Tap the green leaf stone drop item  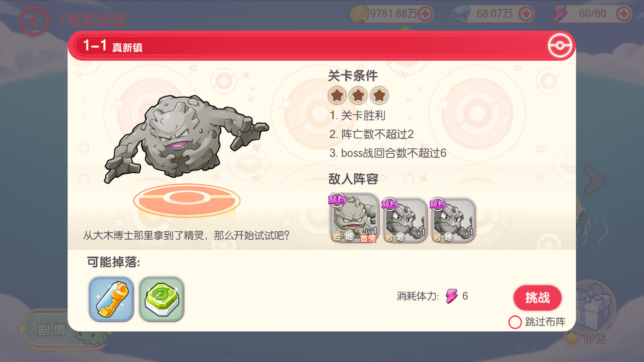pos(161,299)
